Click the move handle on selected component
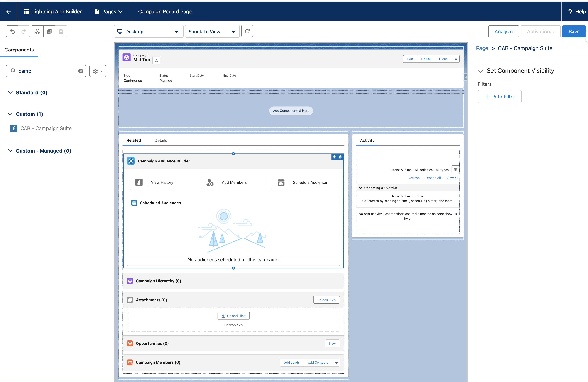588x382 pixels. pos(334,157)
